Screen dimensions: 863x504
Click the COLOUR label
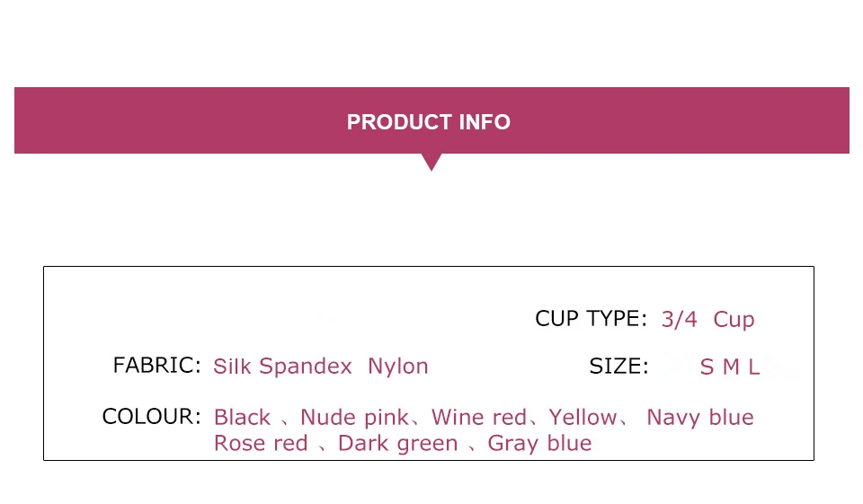tap(151, 417)
